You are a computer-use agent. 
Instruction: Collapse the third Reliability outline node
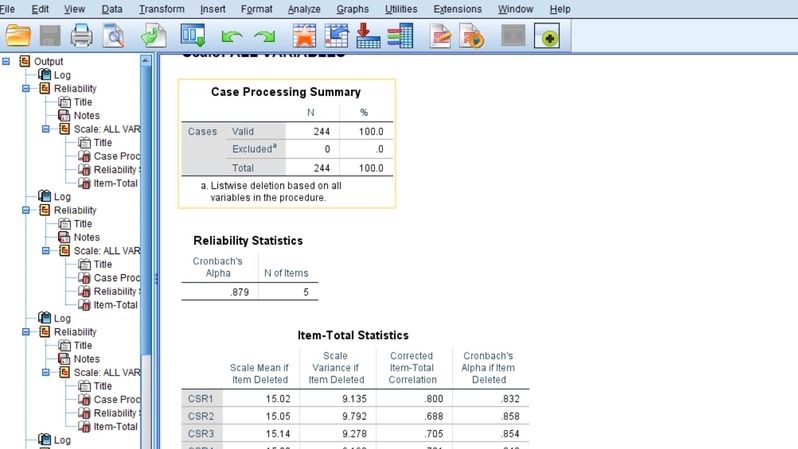(x=26, y=332)
